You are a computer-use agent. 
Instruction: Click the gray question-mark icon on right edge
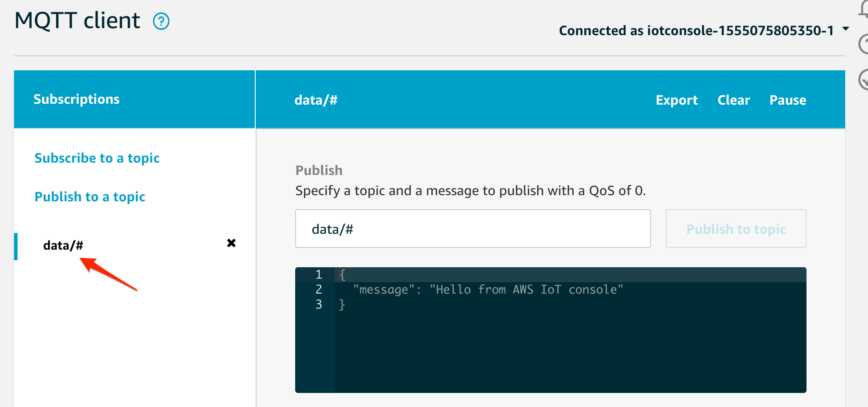click(x=864, y=44)
